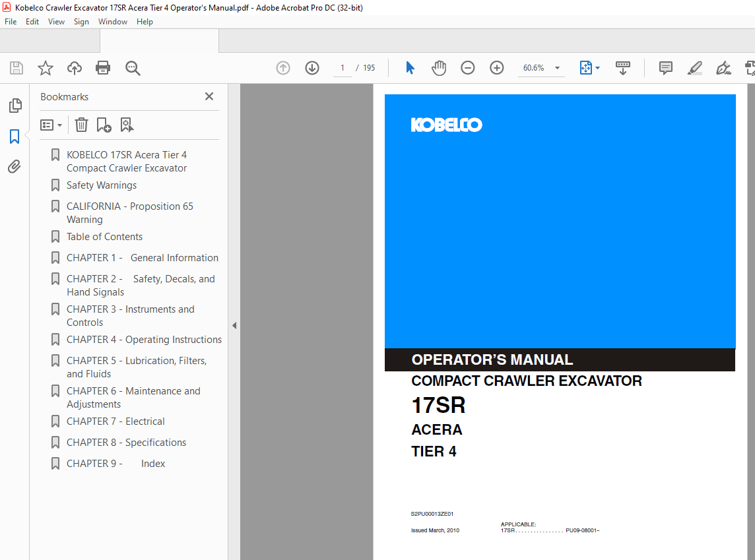Open the File menu
The width and height of the screenshot is (755, 560).
click(x=11, y=22)
